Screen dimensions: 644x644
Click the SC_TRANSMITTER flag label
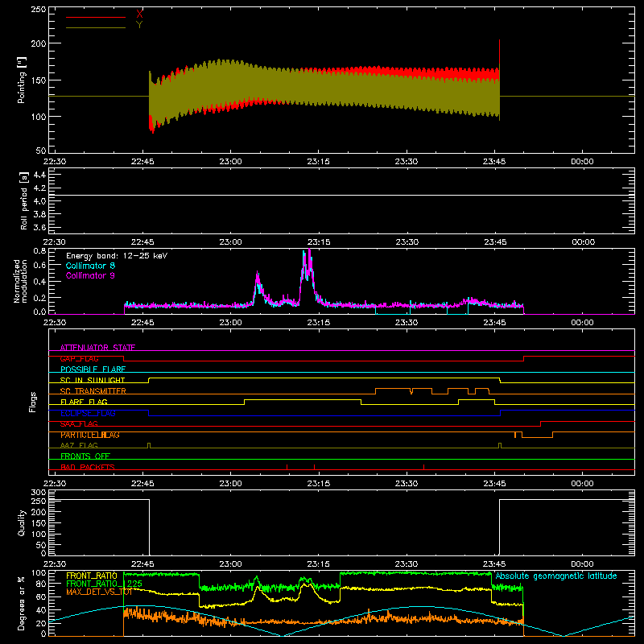click(93, 391)
